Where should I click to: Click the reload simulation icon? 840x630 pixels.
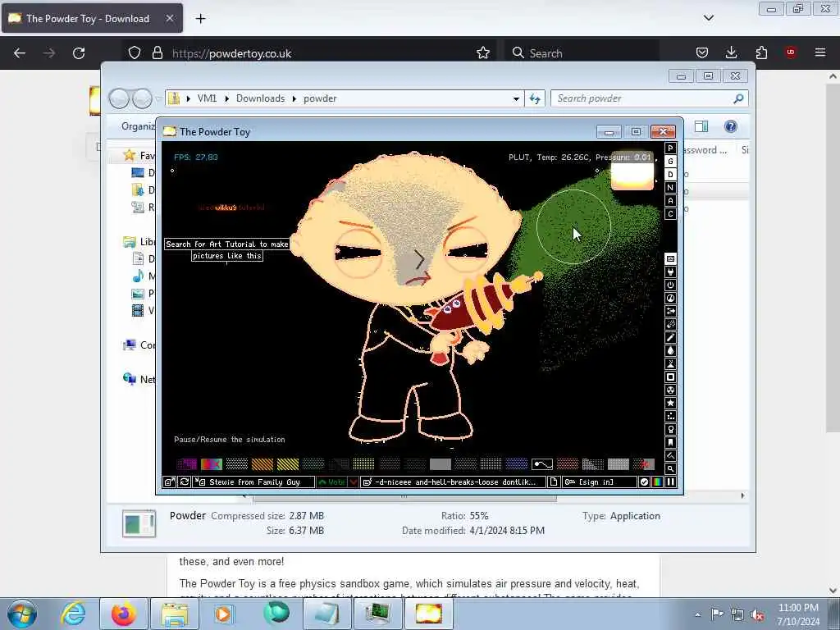pos(185,482)
